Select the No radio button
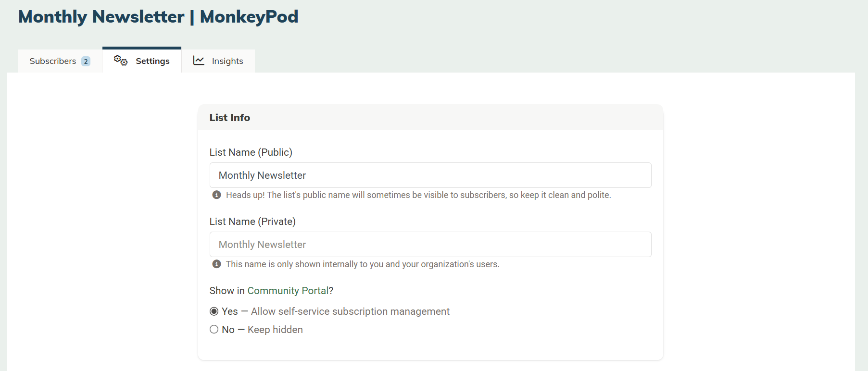 click(214, 330)
